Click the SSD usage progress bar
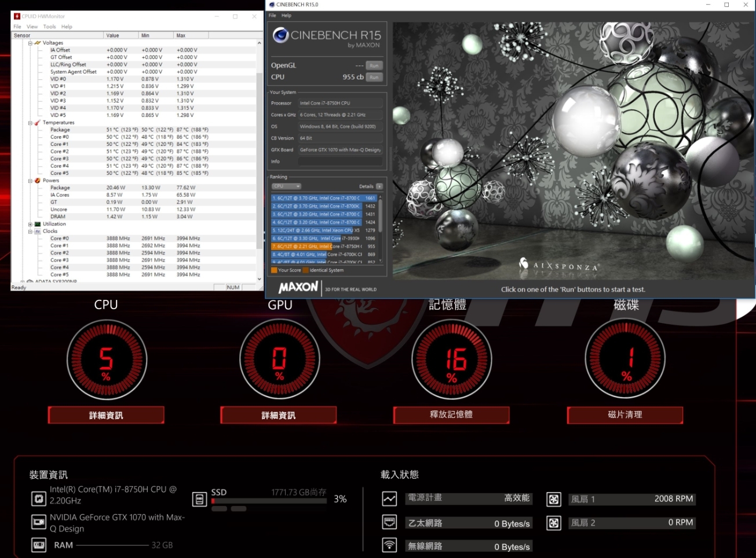The height and width of the screenshot is (558, 756). tap(269, 501)
